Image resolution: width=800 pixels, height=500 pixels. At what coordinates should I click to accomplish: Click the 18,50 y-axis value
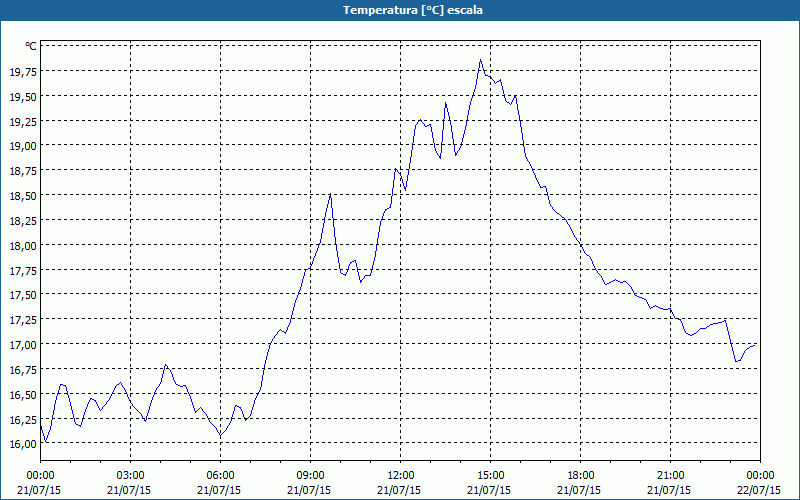tap(23, 196)
